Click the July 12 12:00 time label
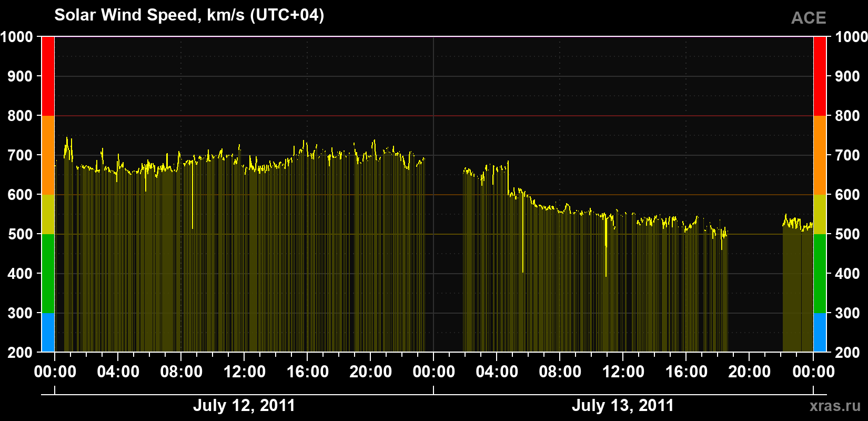This screenshot has height=421, width=868. point(245,372)
